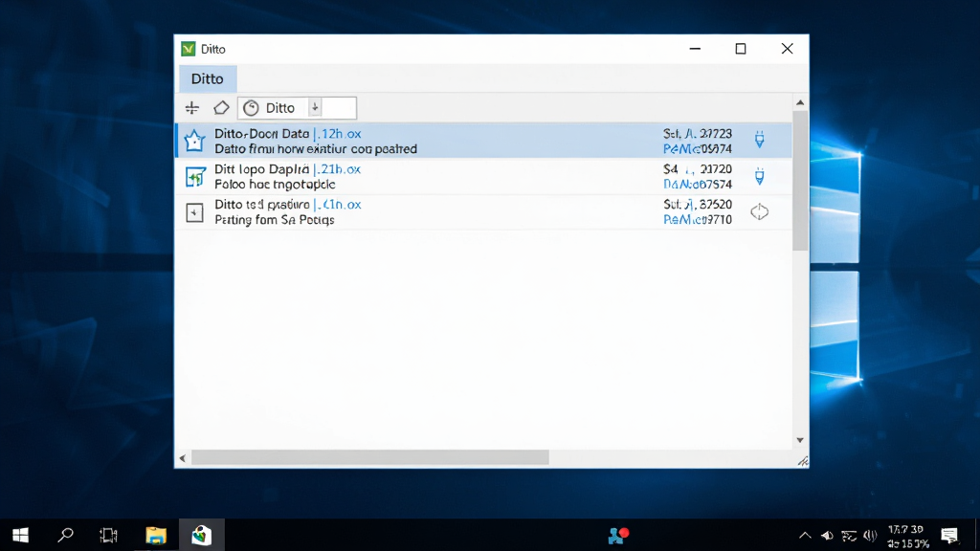Click the vertical scrollbar down arrow
980x551 pixels.
coord(800,440)
